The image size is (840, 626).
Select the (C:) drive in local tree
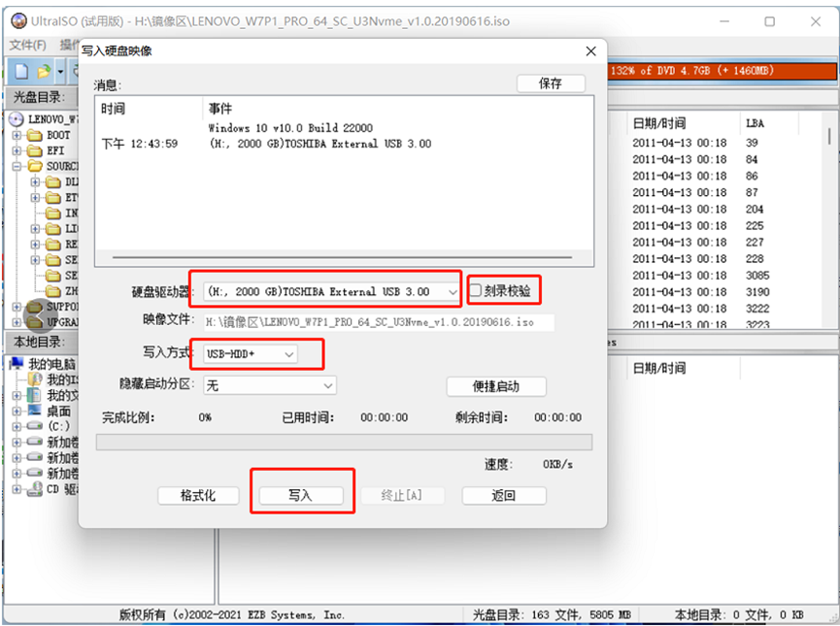pyautogui.click(x=49, y=426)
